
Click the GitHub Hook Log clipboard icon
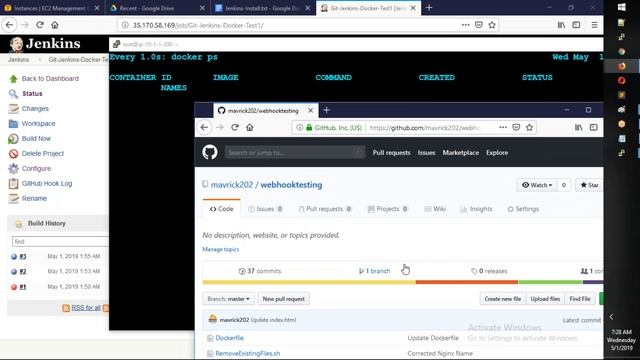13,184
